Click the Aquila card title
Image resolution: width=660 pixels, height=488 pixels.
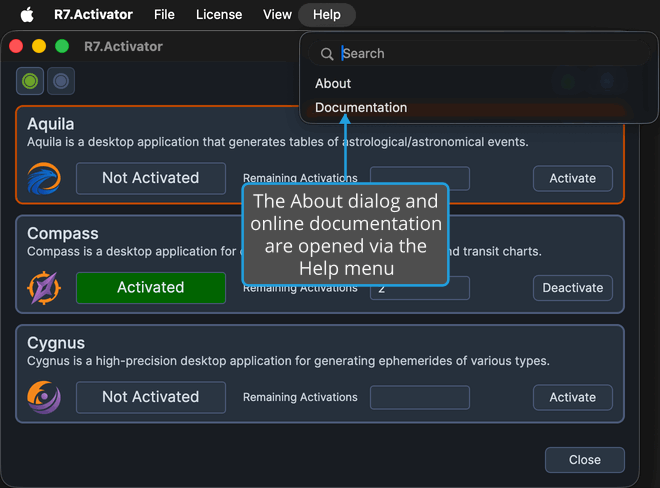[51, 124]
